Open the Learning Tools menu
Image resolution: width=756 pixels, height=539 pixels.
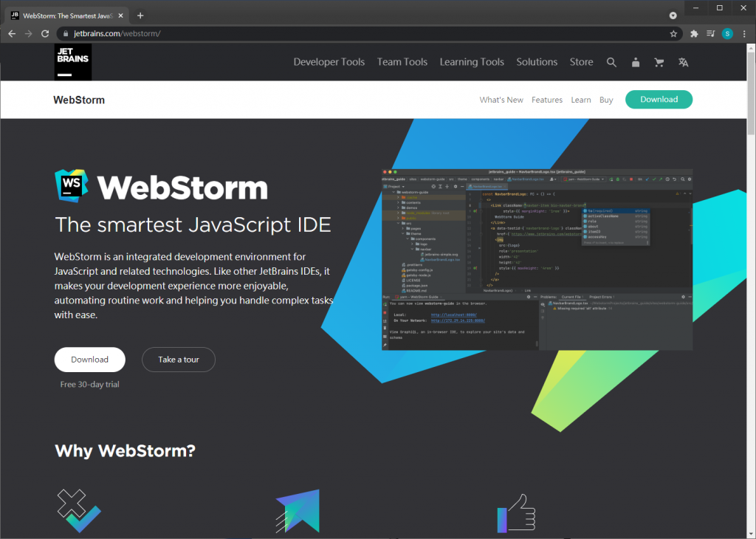point(472,62)
